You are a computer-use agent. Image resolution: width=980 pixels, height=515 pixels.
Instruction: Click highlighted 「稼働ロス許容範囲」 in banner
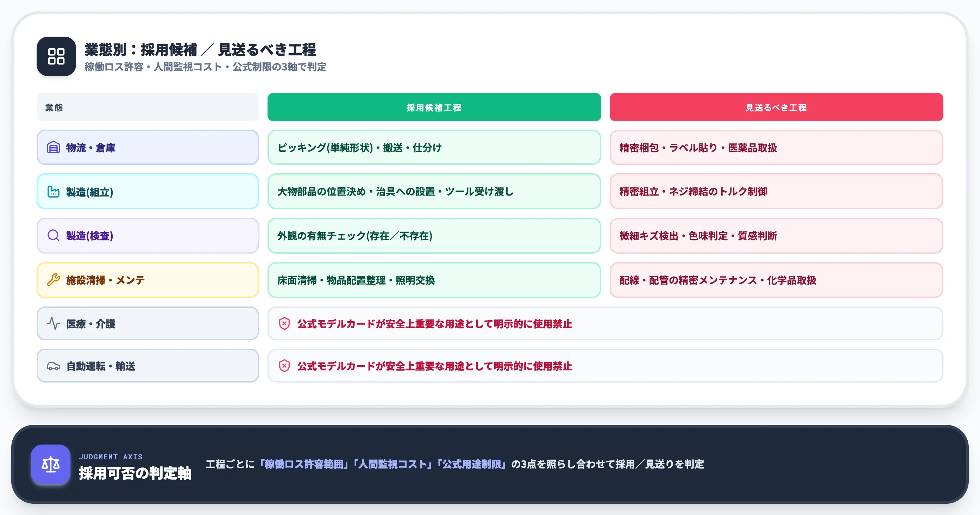(304, 464)
